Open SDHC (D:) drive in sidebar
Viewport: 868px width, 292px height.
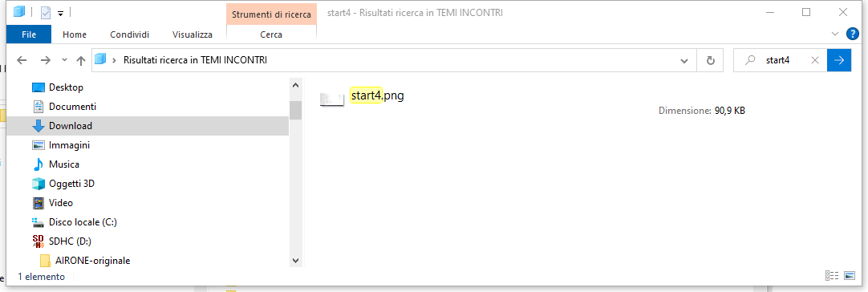(x=70, y=241)
